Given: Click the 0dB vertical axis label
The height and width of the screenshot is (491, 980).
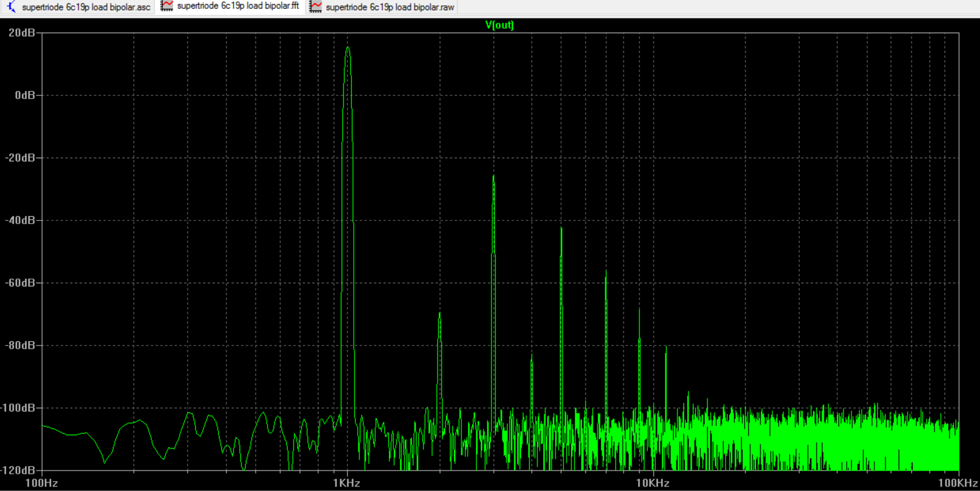Looking at the screenshot, I should [25, 95].
